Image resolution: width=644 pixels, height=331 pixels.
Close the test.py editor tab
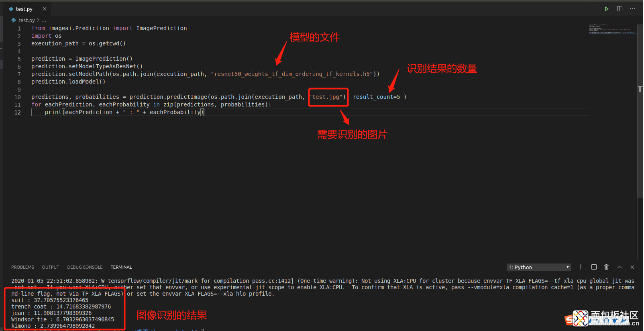tap(45, 9)
